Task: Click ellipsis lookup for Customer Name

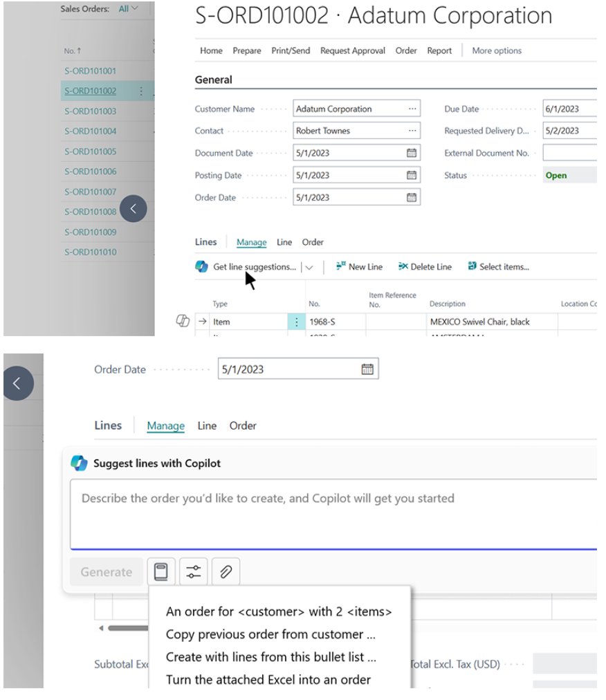Action: (x=412, y=109)
